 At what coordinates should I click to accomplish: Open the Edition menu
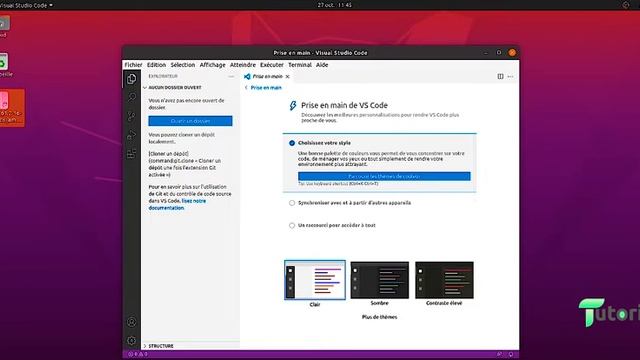coord(156,65)
